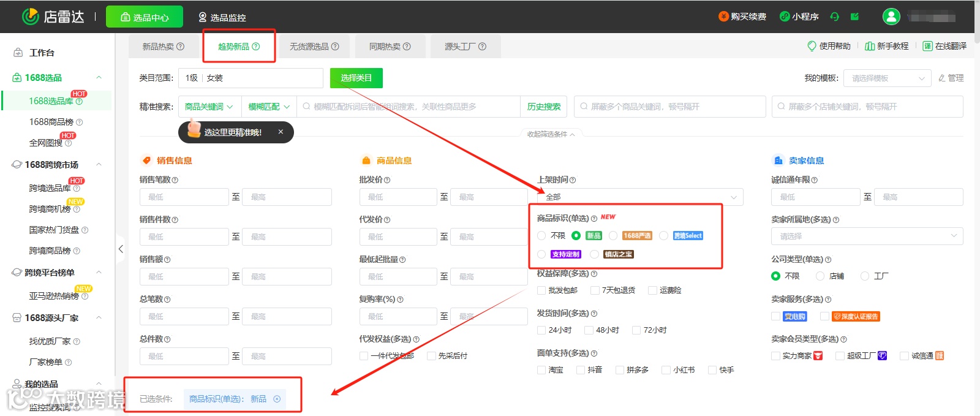Switch to the 源头工厂 tab
The height and width of the screenshot is (416, 980).
tap(465, 47)
